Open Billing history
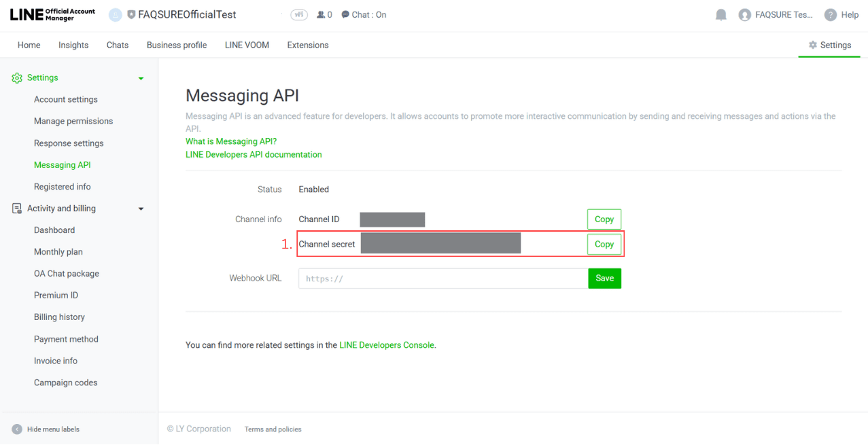 59,317
